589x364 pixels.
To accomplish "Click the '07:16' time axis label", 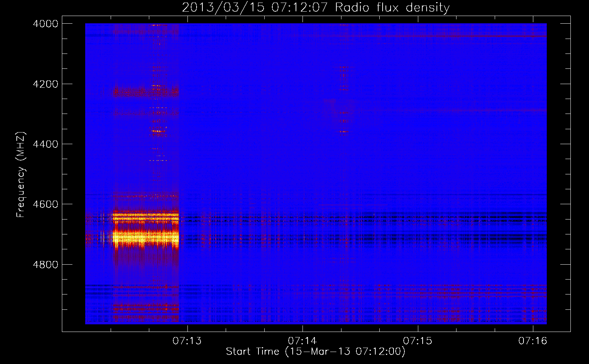I will coord(533,341).
